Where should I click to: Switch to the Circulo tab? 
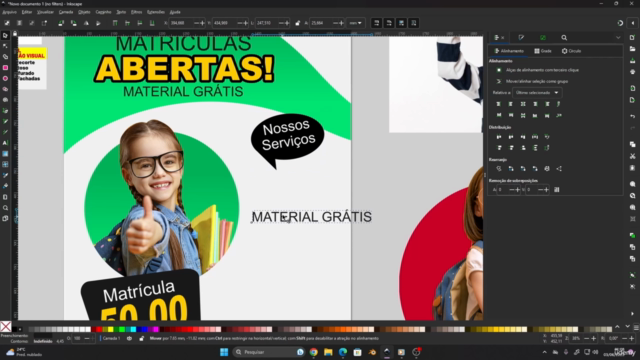click(571, 51)
